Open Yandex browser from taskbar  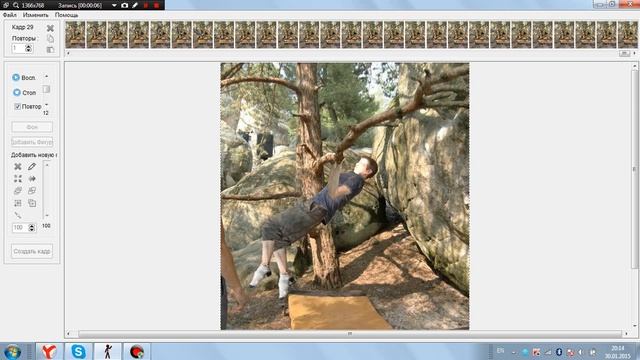coord(49,351)
